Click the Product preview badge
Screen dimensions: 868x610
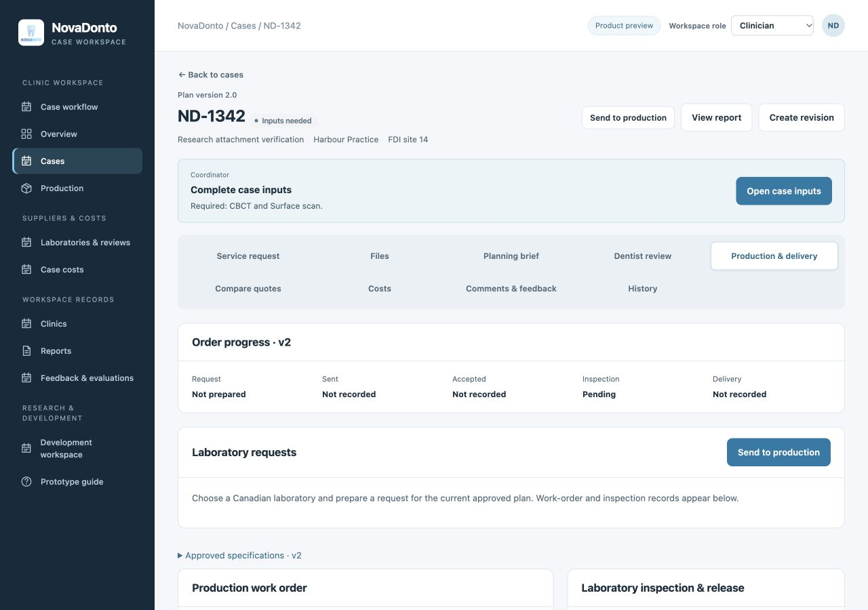(624, 26)
